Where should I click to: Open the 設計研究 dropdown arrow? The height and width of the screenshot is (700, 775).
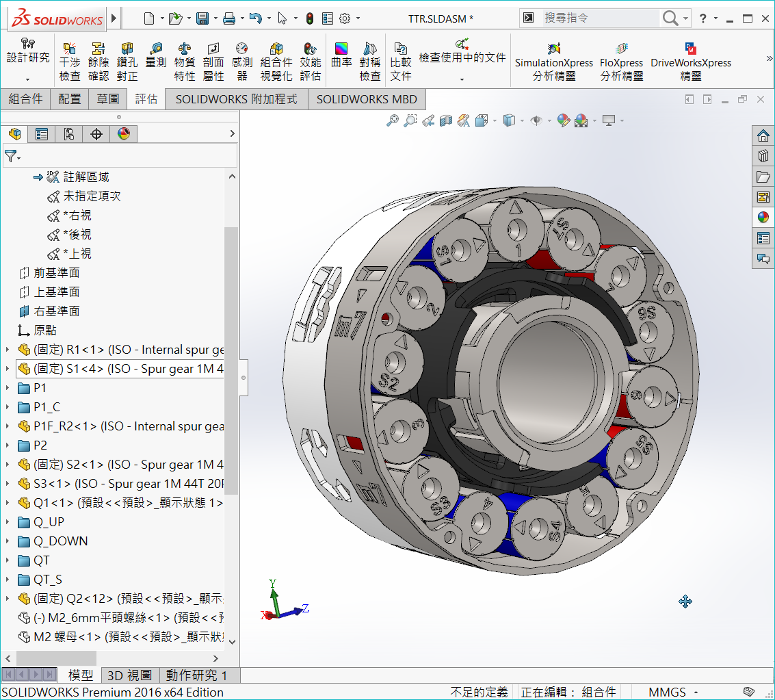[x=28, y=80]
